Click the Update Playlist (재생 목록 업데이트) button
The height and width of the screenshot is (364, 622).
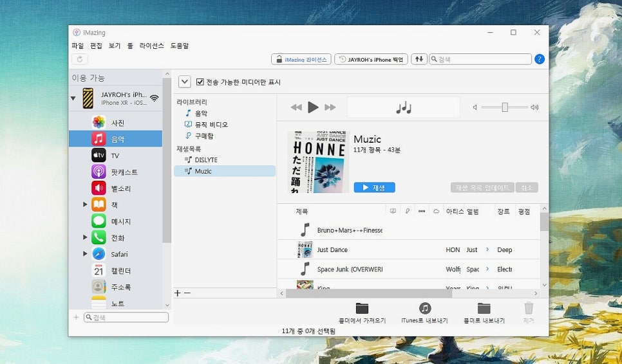pyautogui.click(x=482, y=187)
